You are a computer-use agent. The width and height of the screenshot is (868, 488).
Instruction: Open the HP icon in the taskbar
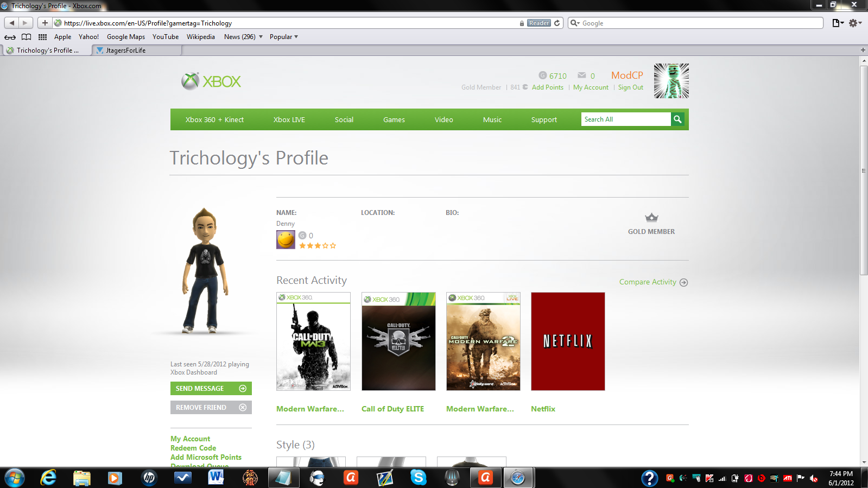point(149,478)
